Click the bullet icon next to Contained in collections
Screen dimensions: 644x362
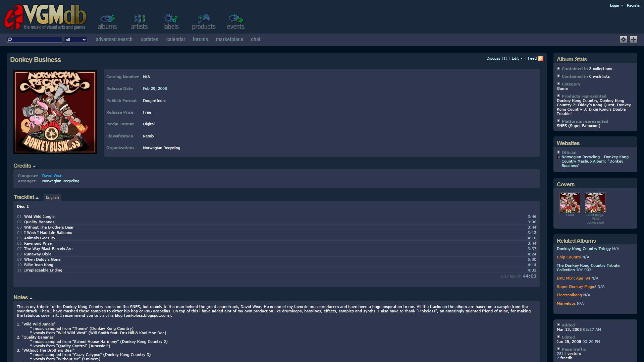(x=559, y=68)
